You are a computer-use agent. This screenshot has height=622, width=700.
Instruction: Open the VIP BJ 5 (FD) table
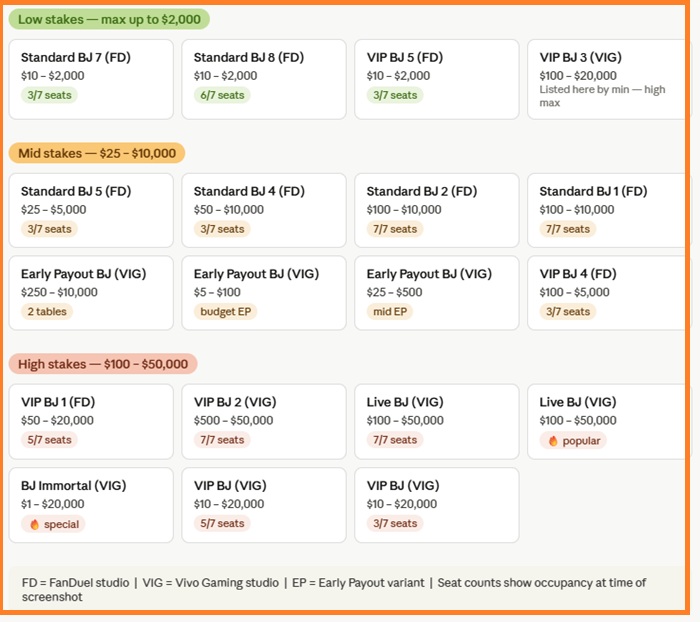pyautogui.click(x=436, y=78)
